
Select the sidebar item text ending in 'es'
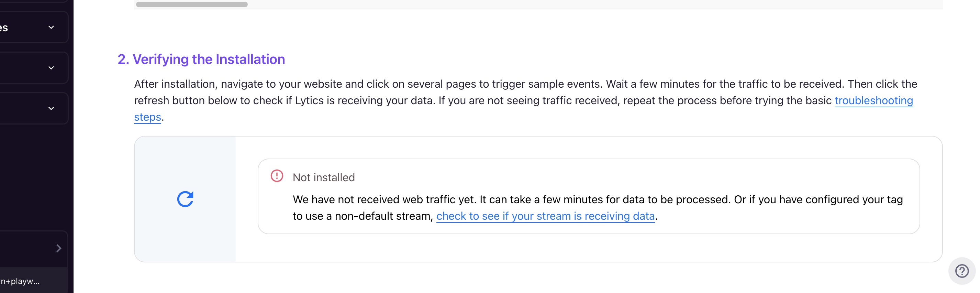4,28
